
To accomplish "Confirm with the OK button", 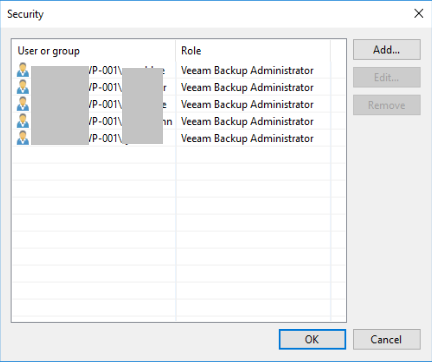I will coord(312,339).
